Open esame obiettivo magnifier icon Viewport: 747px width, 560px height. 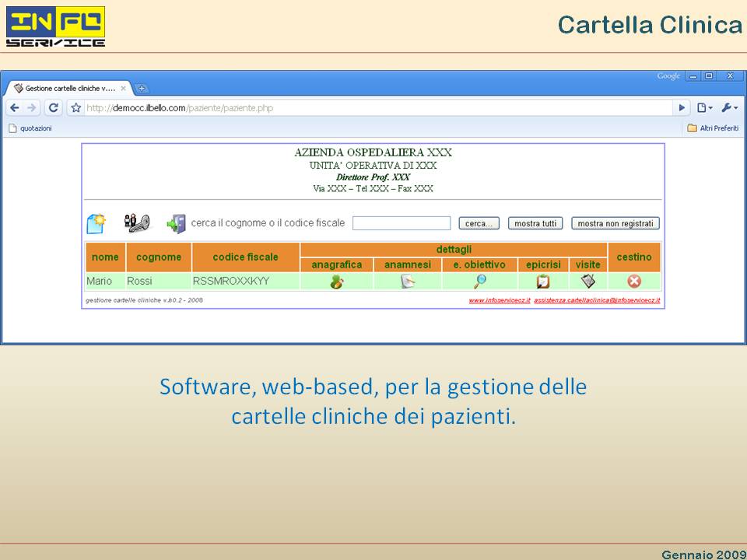click(480, 282)
